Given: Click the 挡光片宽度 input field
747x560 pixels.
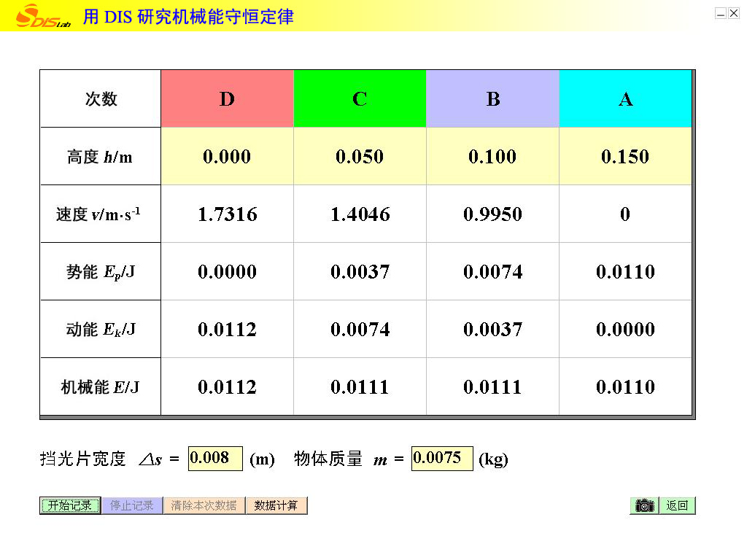Looking at the screenshot, I should pyautogui.click(x=215, y=459).
